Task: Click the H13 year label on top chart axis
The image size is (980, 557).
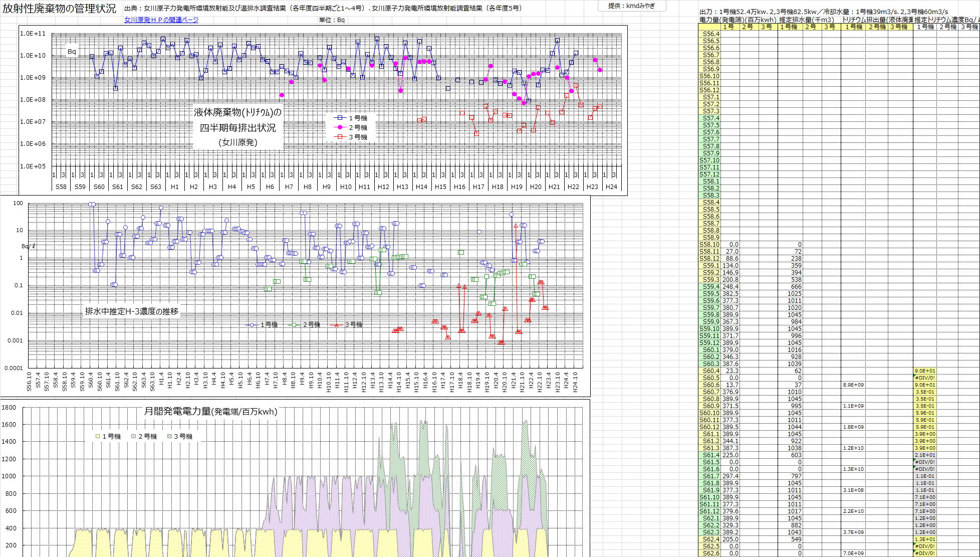Action: (x=402, y=187)
